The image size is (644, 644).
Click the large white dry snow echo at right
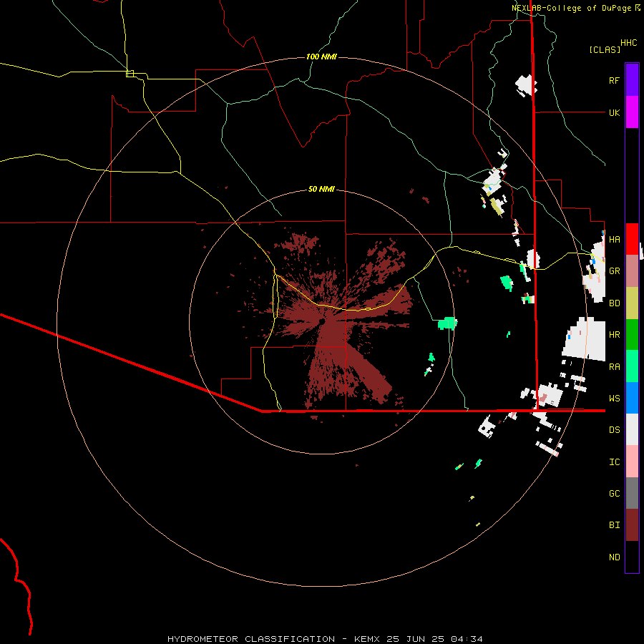(584, 339)
